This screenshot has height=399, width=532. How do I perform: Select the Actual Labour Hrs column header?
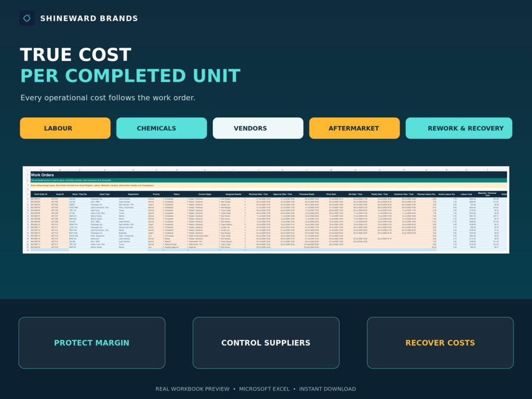point(446,194)
